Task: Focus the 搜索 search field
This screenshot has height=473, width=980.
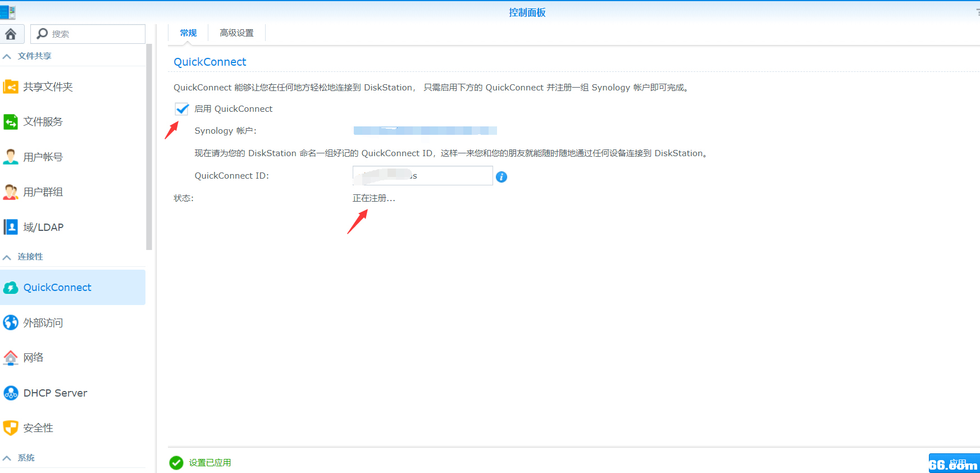Action: coord(88,34)
